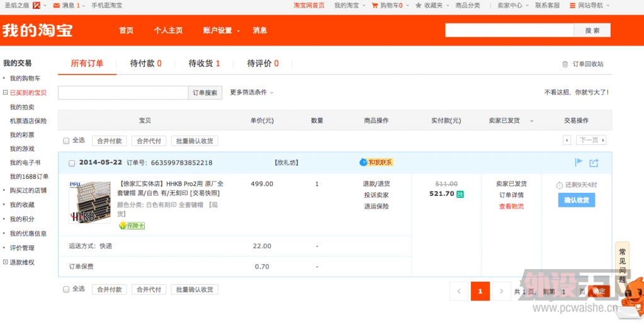The width and height of the screenshot is (644, 329).
Task: Switch to 待评价 tab
Action: coord(263,64)
